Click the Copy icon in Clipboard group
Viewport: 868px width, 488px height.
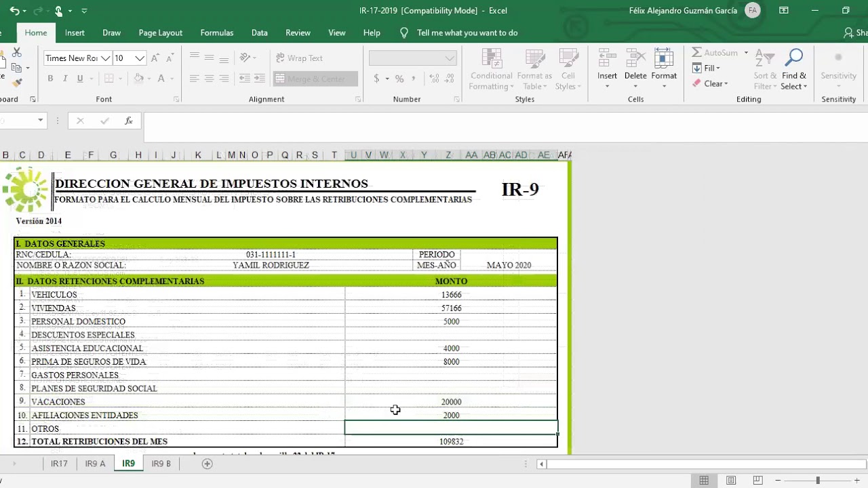click(x=16, y=67)
